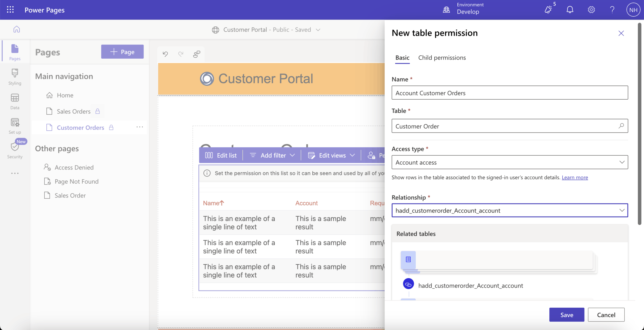Image resolution: width=644 pixels, height=330 pixels.
Task: Open the notifications bell
Action: click(x=570, y=10)
